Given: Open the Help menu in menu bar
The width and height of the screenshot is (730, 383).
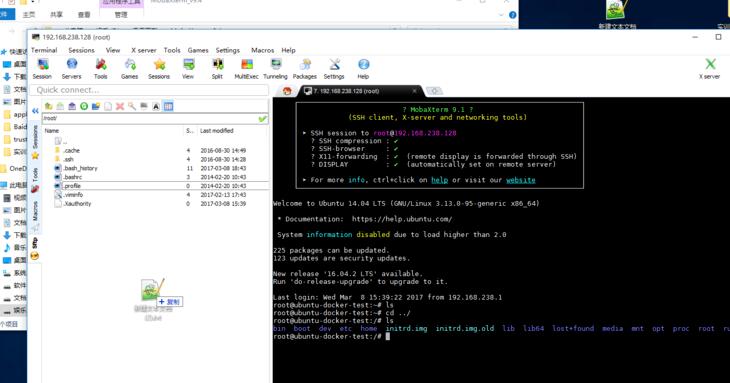Looking at the screenshot, I should pos(288,50).
